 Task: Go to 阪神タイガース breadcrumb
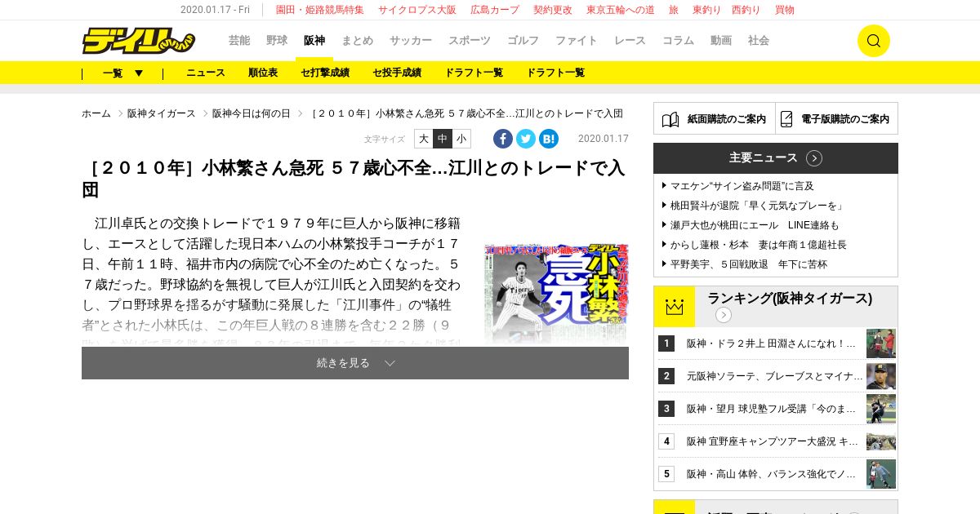[x=162, y=113]
